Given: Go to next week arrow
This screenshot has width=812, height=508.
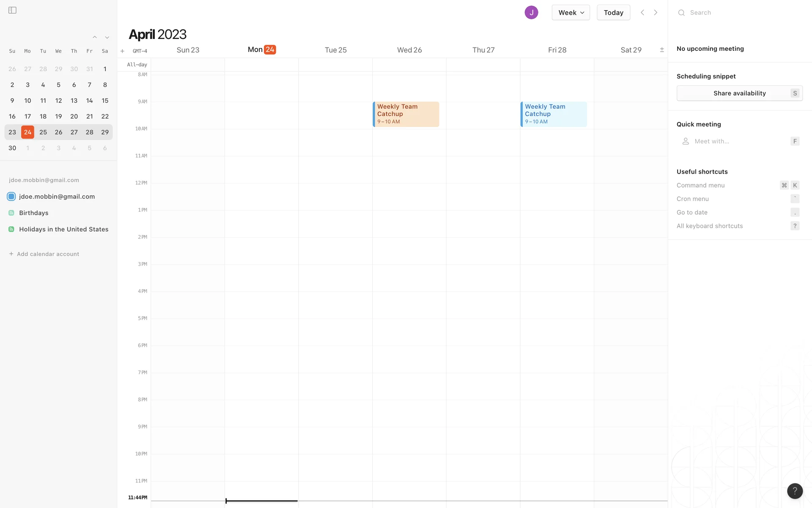Looking at the screenshot, I should click(656, 13).
